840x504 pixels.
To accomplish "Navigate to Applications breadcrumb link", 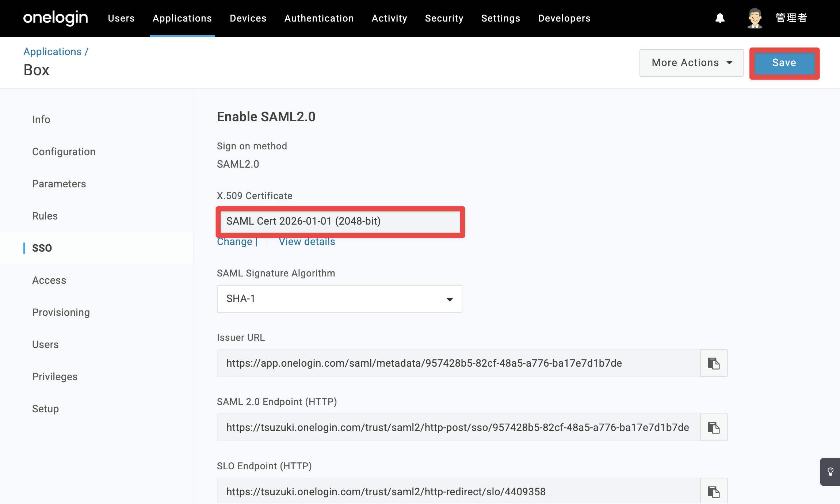I will pyautogui.click(x=53, y=51).
